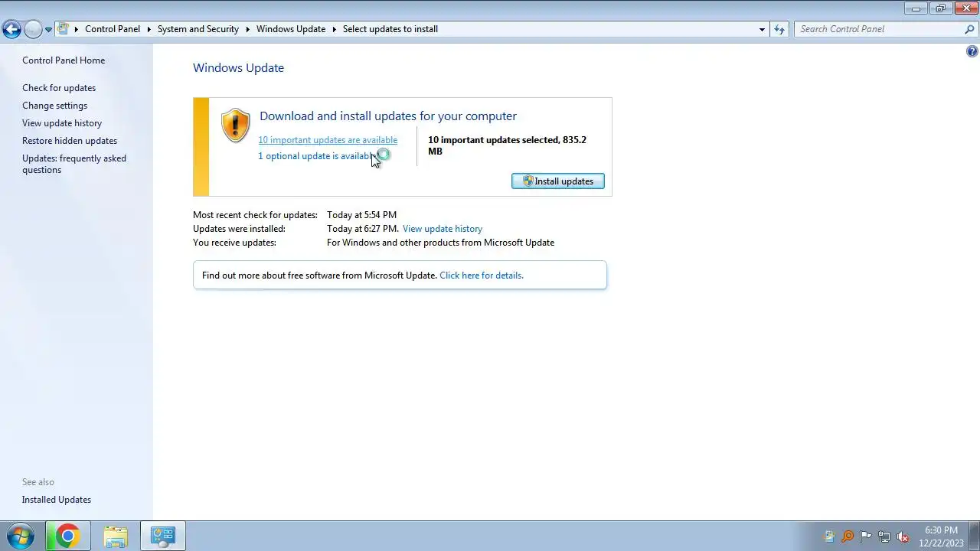The width and height of the screenshot is (980, 551).
Task: Click the orange magnifier tray icon
Action: click(x=848, y=536)
